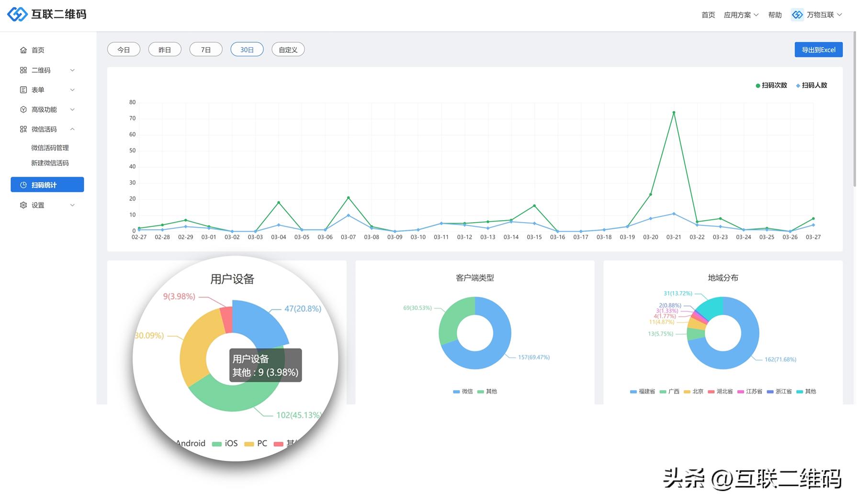Click the 导出到Excel button

[818, 50]
